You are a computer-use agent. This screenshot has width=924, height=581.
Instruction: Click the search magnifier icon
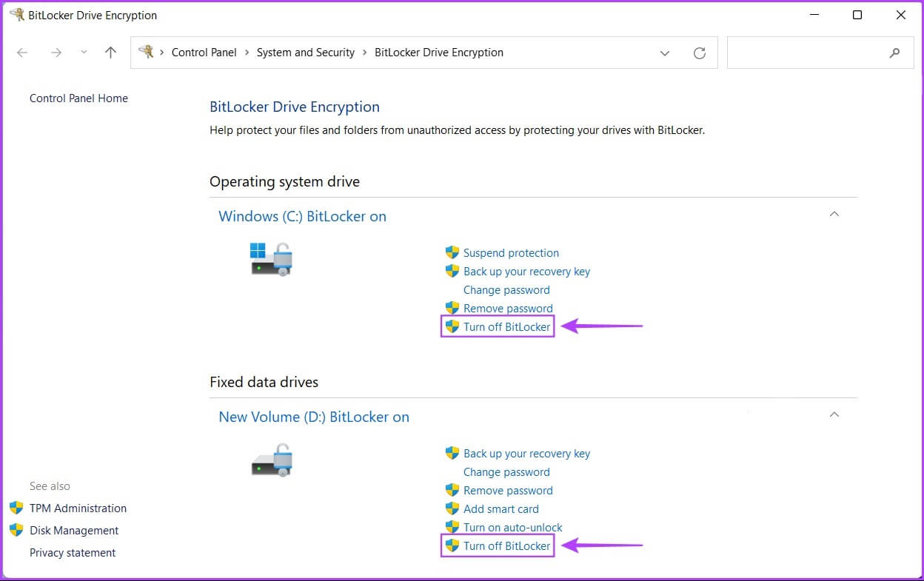[894, 53]
